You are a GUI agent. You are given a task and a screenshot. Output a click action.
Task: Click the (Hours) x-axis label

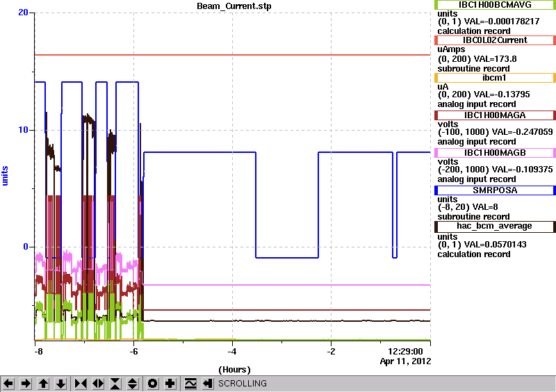coord(234,370)
